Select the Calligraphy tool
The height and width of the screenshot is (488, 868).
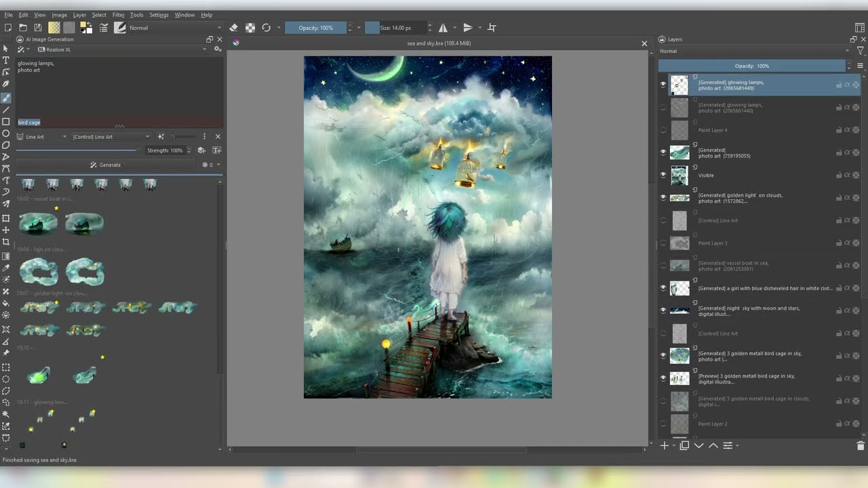pyautogui.click(x=6, y=84)
